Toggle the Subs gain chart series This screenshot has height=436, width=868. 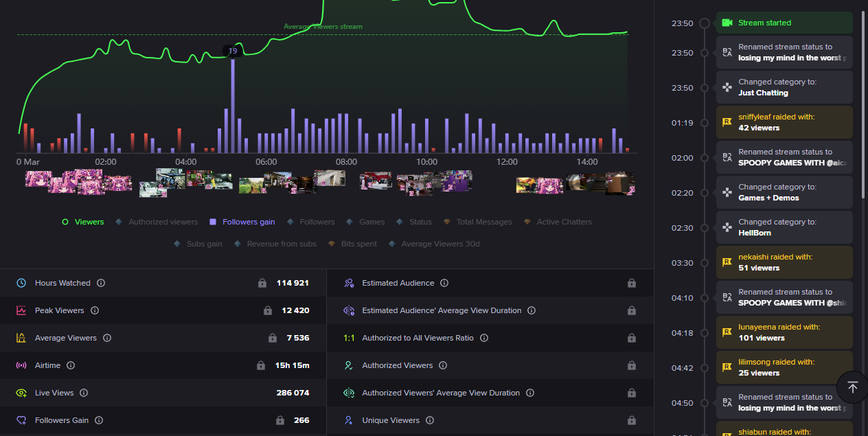[x=198, y=244]
